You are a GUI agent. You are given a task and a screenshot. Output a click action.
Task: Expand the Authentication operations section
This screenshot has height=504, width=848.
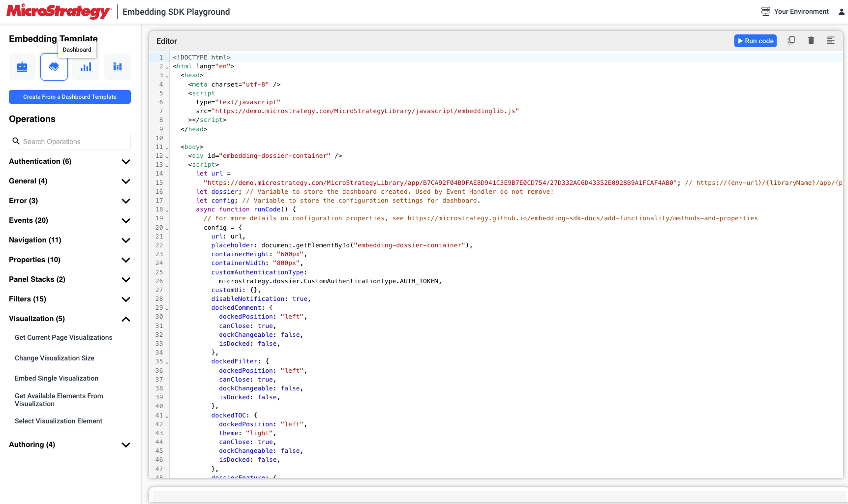[x=126, y=161]
